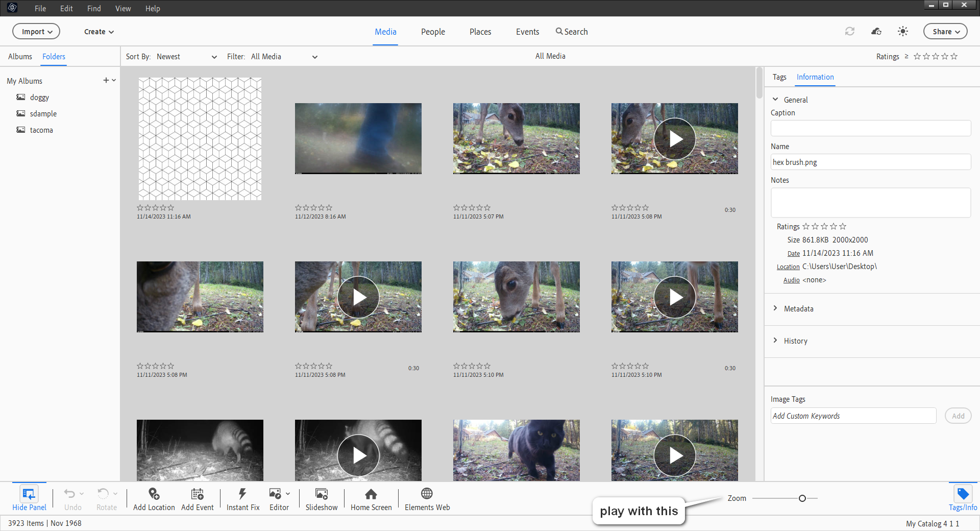Click inside the Caption field
This screenshot has width=980, height=531.
coord(870,128)
